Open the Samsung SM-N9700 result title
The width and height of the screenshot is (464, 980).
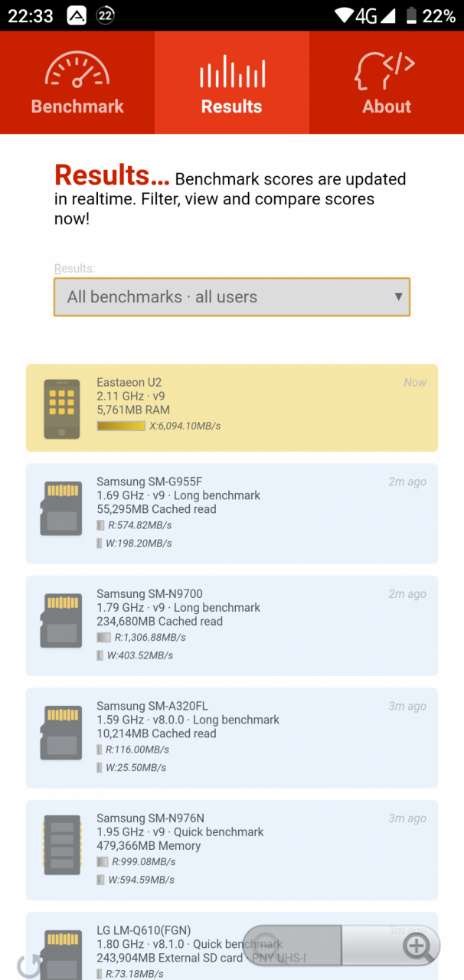pos(149,593)
